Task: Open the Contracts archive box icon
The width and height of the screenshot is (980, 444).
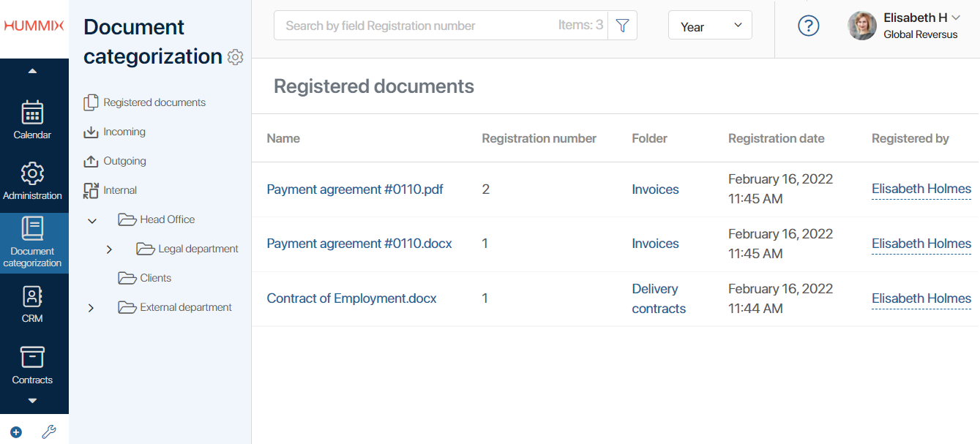Action: 32,357
